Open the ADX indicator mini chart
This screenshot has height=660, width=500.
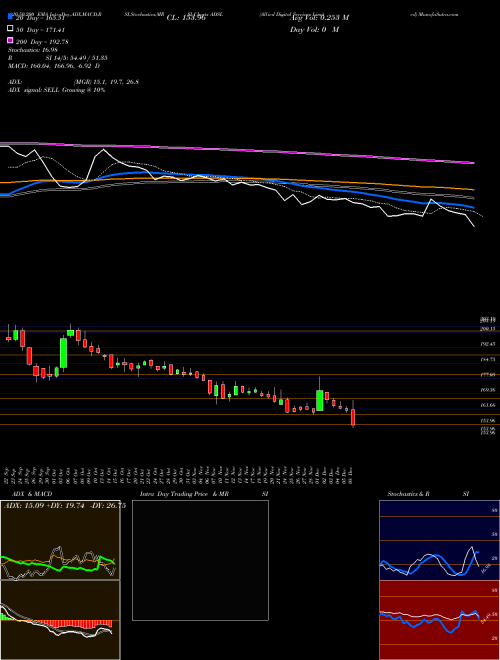[60, 540]
